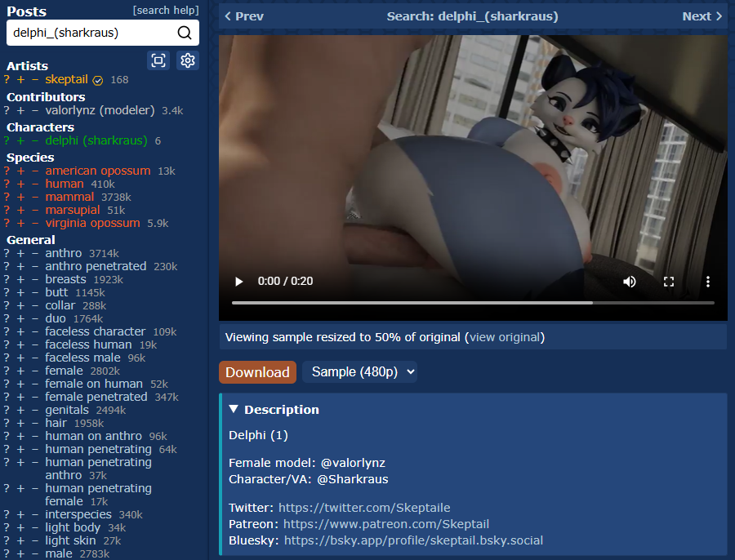Open the video more-options menu
Screen dimensions: 735x560
click(x=708, y=282)
